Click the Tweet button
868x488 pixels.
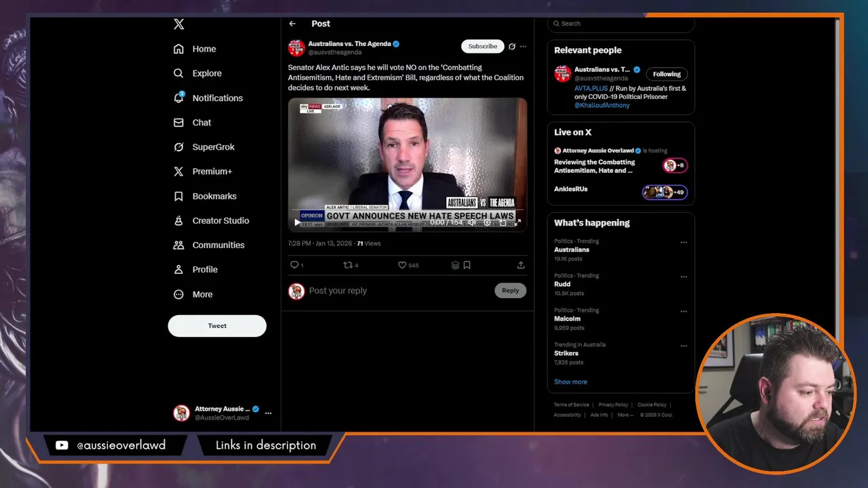(x=217, y=326)
